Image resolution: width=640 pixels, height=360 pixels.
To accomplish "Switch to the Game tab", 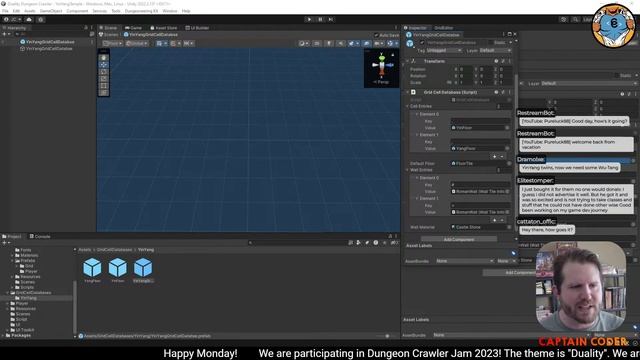I will (133, 28).
